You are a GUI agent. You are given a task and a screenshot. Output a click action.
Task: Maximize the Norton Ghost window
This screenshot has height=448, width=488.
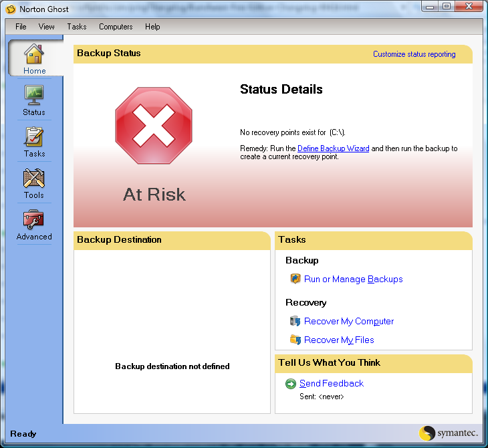coord(447,7)
